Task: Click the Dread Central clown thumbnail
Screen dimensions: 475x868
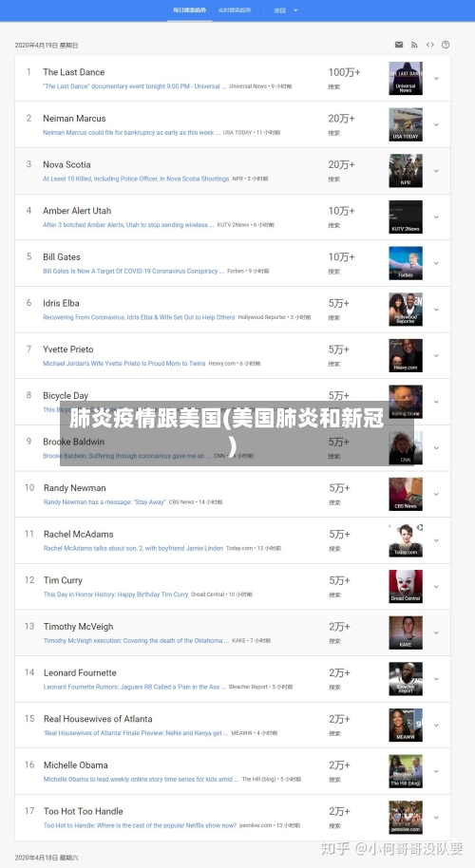Action: 406,586
